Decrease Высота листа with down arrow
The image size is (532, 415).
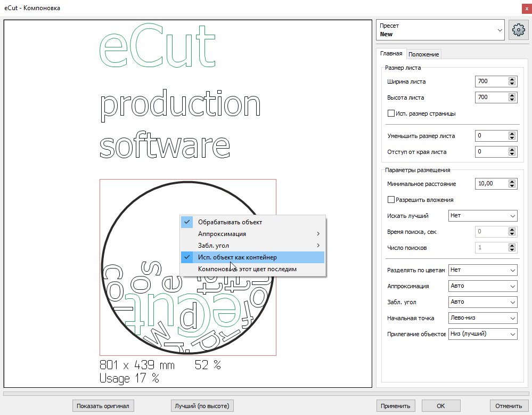click(x=512, y=100)
